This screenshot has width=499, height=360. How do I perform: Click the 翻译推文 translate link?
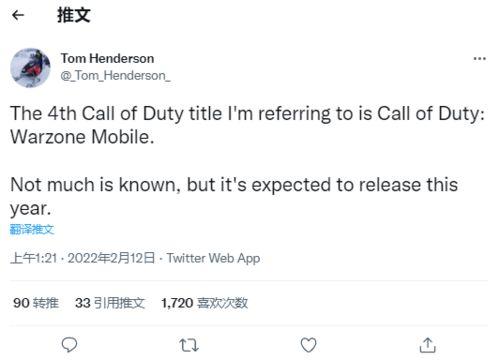[x=32, y=229]
